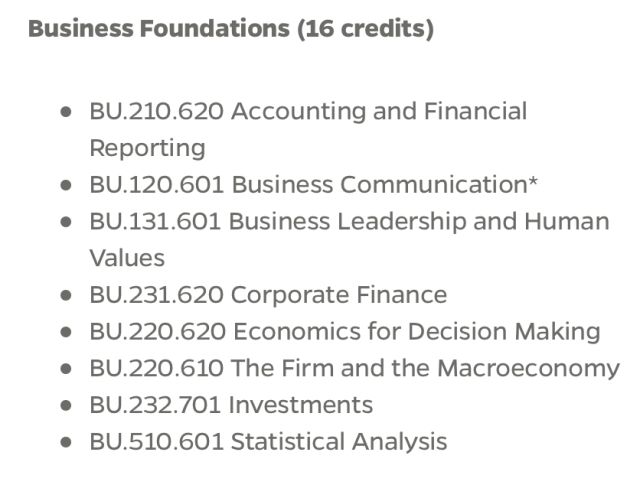
Task: Click the word Values on the wrapped line
Action: click(127, 258)
